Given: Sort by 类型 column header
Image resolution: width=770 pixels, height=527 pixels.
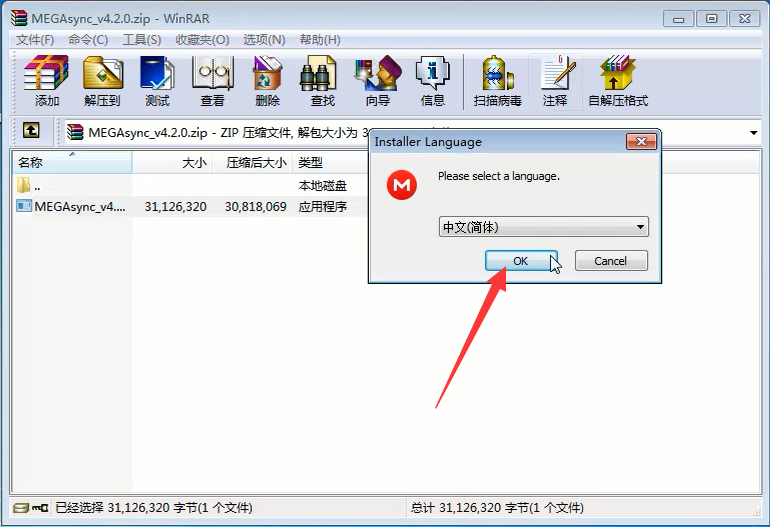Looking at the screenshot, I should (x=330, y=162).
